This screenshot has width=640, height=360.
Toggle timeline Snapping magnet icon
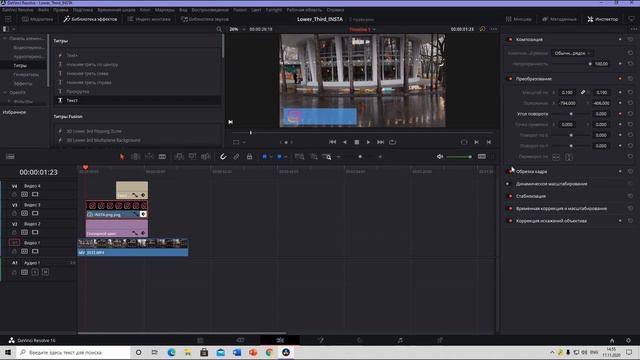pyautogui.click(x=223, y=157)
